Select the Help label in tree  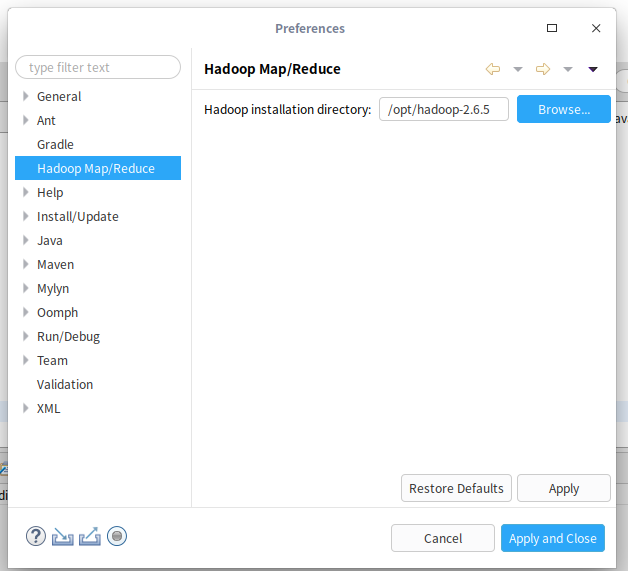pos(50,193)
